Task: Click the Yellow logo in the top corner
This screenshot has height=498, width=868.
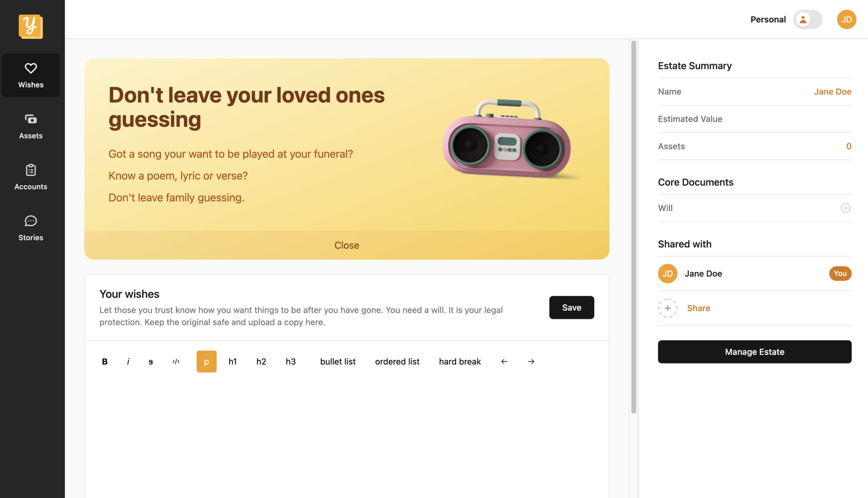Action: (31, 26)
